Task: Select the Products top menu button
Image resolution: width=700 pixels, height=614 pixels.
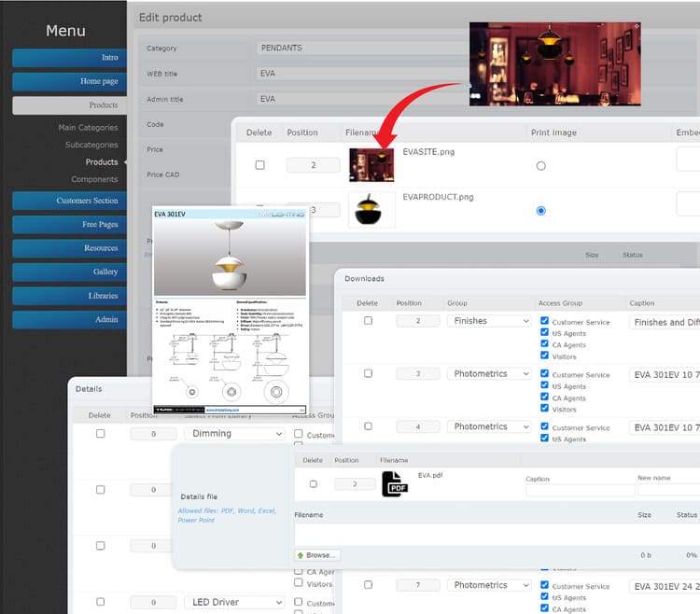Action: [69, 105]
